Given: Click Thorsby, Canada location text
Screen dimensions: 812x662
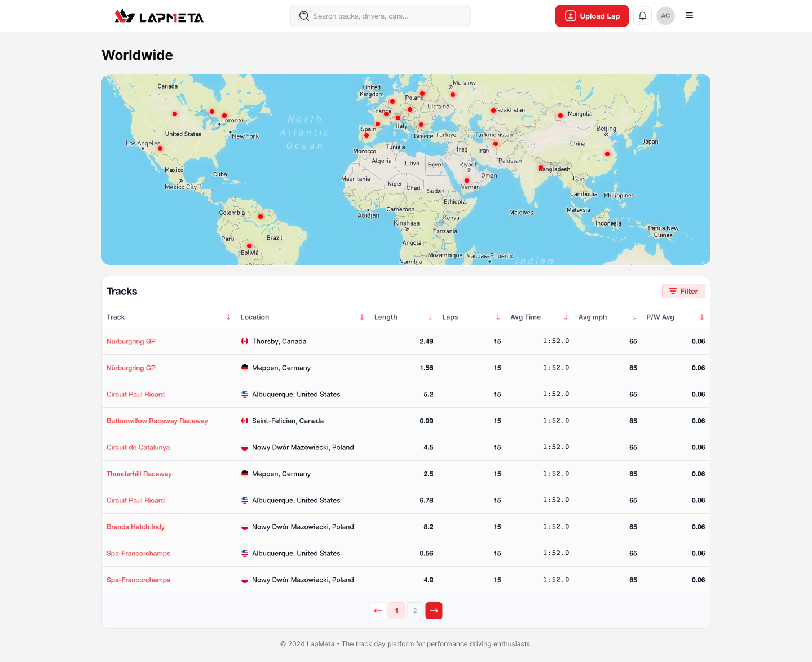Looking at the screenshot, I should tap(279, 341).
